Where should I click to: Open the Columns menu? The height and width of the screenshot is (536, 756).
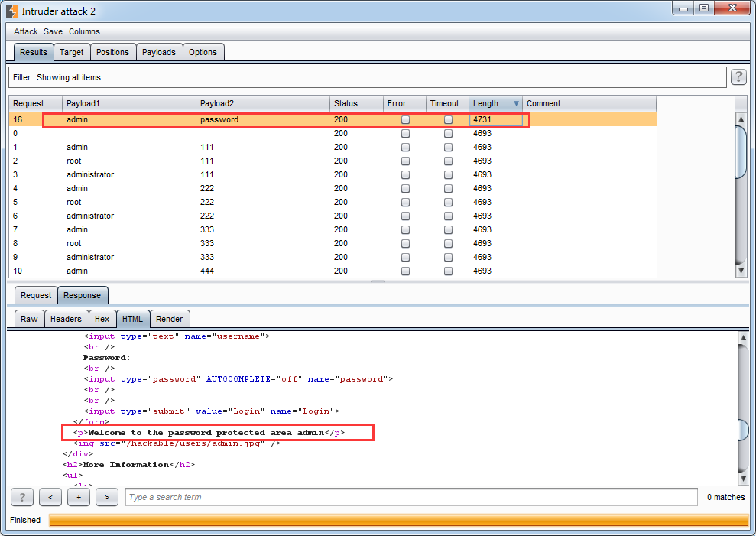[84, 31]
